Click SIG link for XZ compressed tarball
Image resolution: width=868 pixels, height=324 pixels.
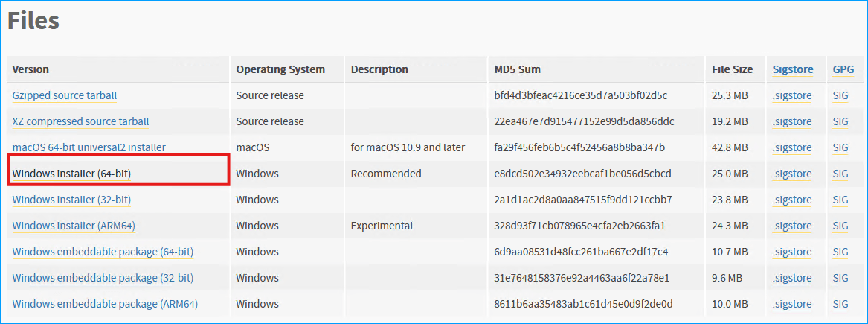coord(840,121)
